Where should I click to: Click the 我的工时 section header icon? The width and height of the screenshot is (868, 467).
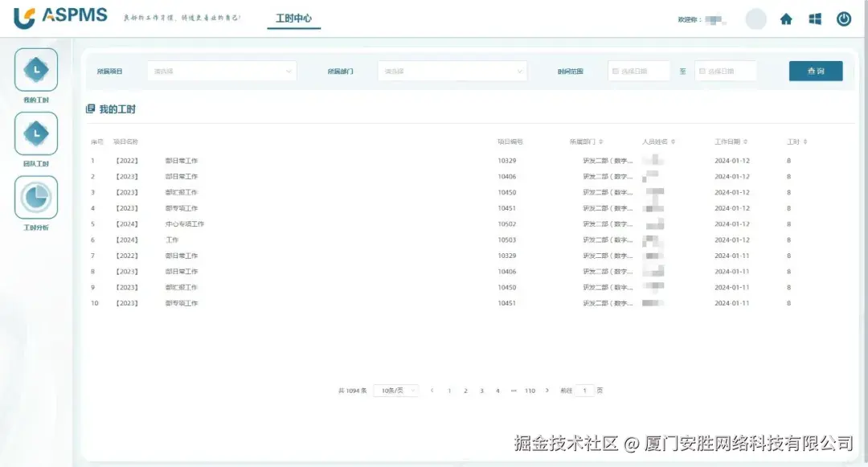tap(91, 108)
